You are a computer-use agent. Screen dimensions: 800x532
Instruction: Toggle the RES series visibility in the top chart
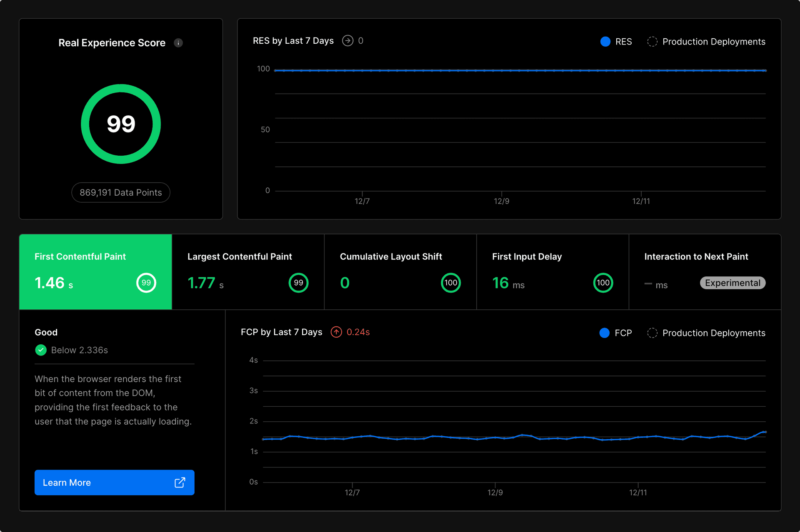[x=616, y=42]
